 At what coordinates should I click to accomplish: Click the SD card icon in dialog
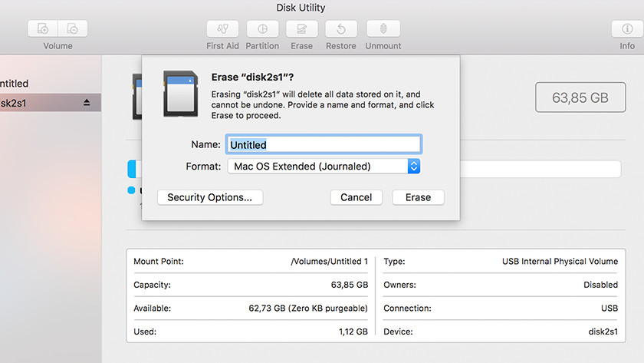pos(181,94)
